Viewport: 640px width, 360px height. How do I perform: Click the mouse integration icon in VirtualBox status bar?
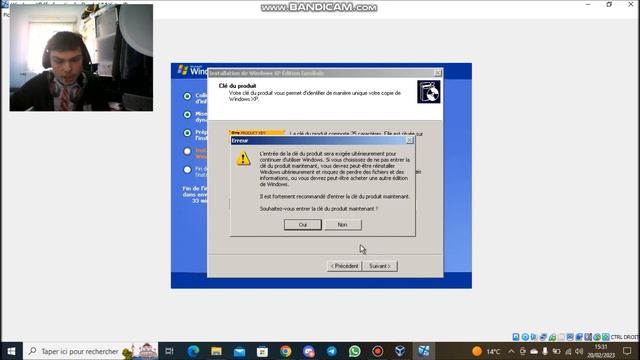(597, 337)
